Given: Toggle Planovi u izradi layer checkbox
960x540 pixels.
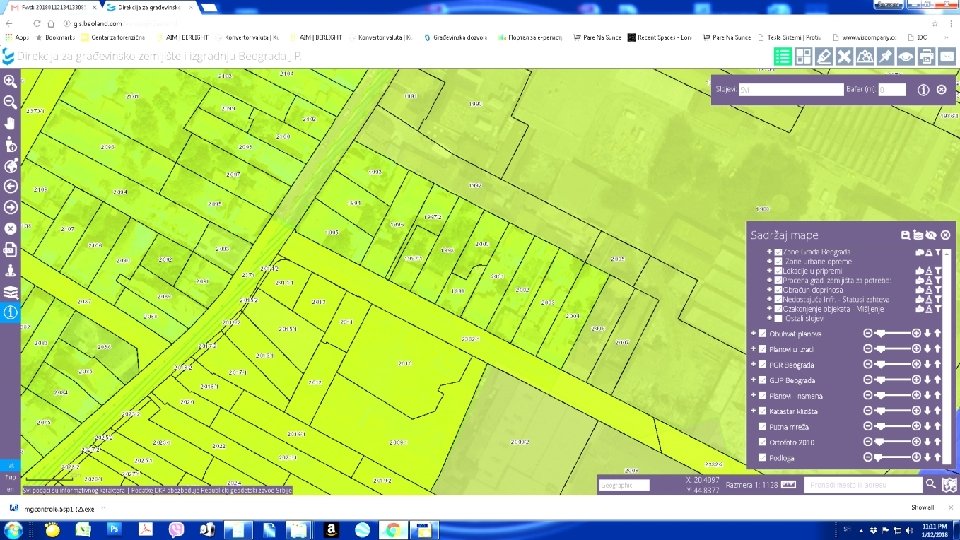Looking at the screenshot, I should coord(762,349).
